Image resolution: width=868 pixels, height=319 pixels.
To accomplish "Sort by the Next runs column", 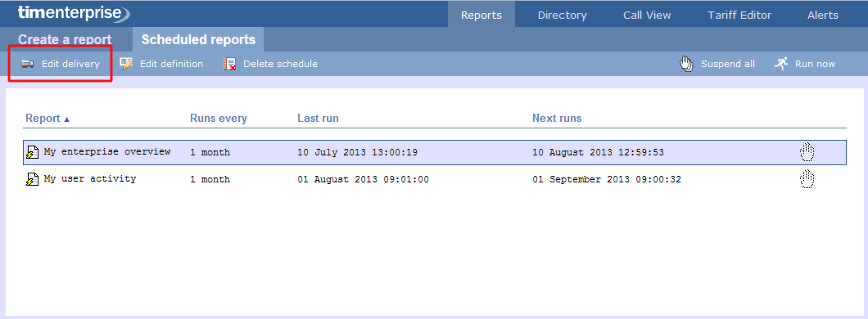I will coord(557,119).
